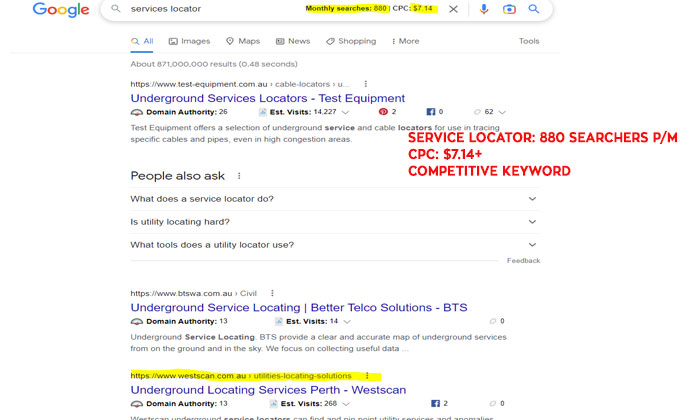The image size is (700, 420).
Task: Select the All tab
Action: [142, 42]
